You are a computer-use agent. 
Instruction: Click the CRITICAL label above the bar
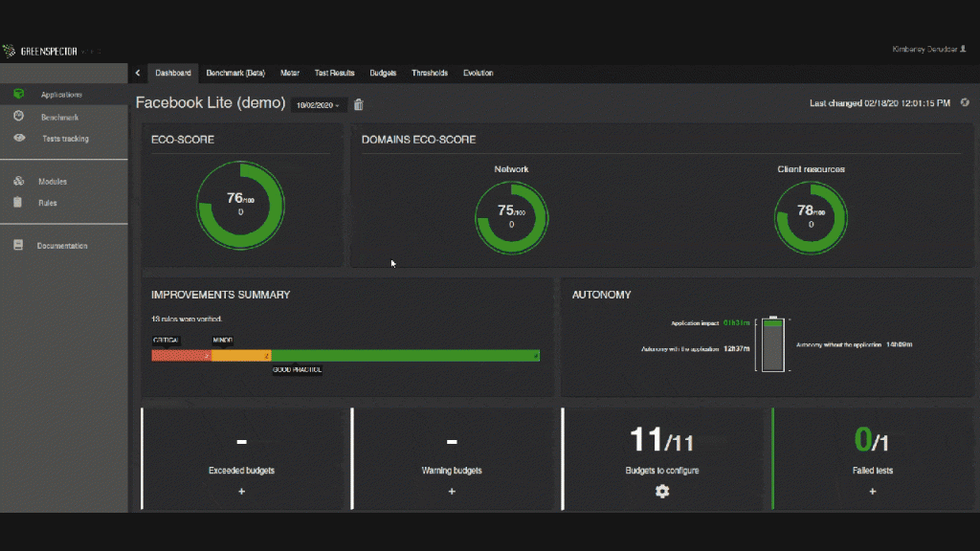[x=166, y=341]
